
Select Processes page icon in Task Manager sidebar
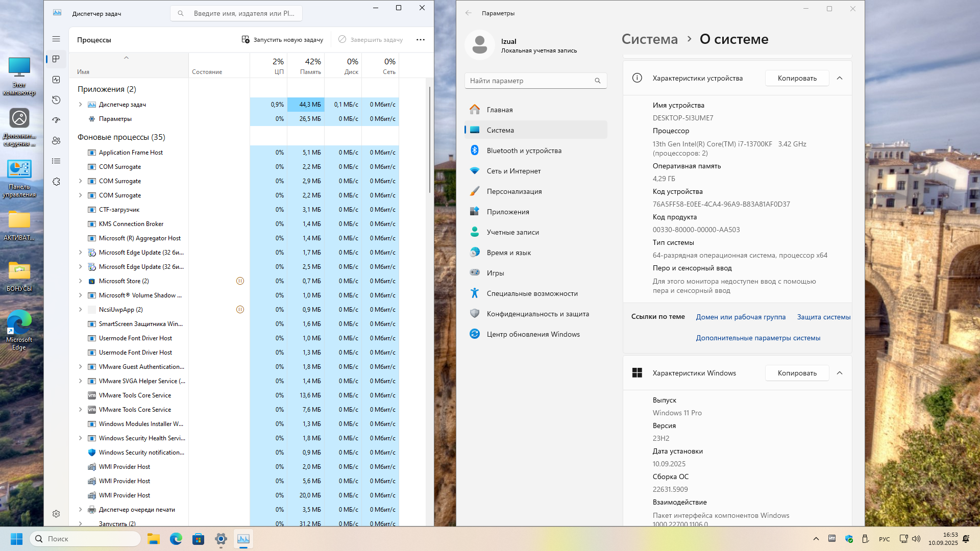click(56, 59)
